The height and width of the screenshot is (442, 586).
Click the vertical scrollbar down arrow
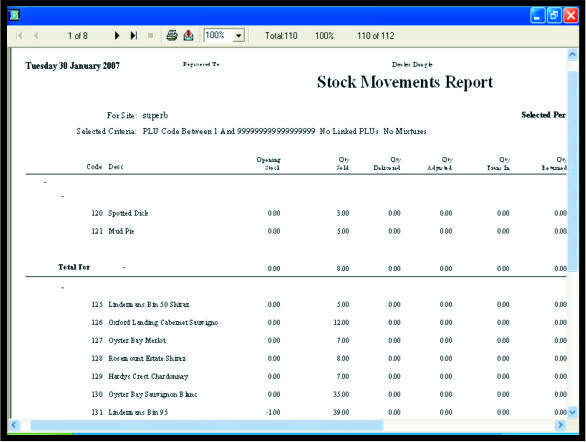572,412
